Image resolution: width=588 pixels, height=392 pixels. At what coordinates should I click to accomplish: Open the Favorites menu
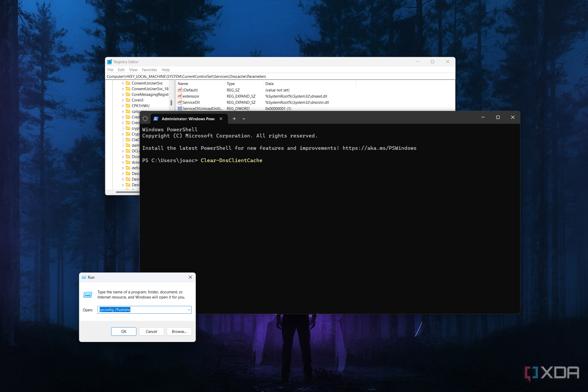pos(149,70)
